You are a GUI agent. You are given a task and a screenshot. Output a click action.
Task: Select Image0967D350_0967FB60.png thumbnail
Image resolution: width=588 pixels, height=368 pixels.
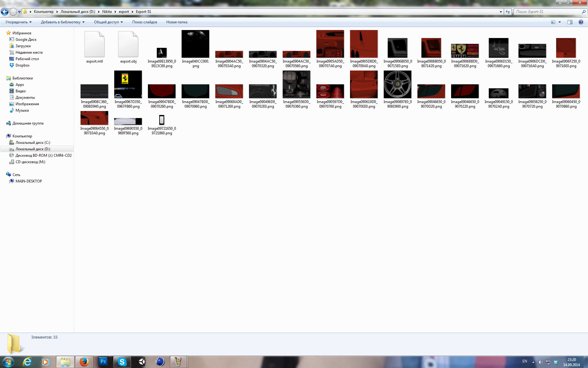click(x=128, y=84)
